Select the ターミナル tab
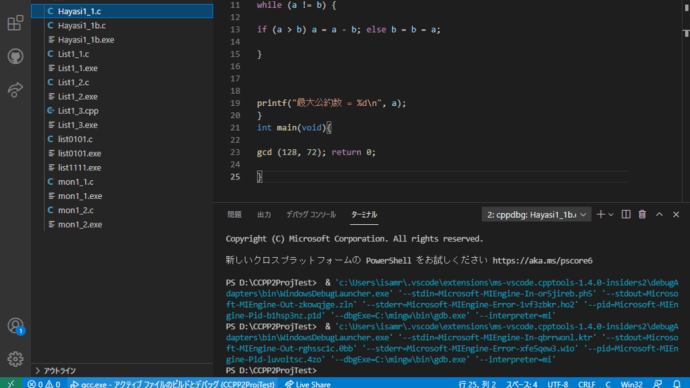 [x=364, y=215]
